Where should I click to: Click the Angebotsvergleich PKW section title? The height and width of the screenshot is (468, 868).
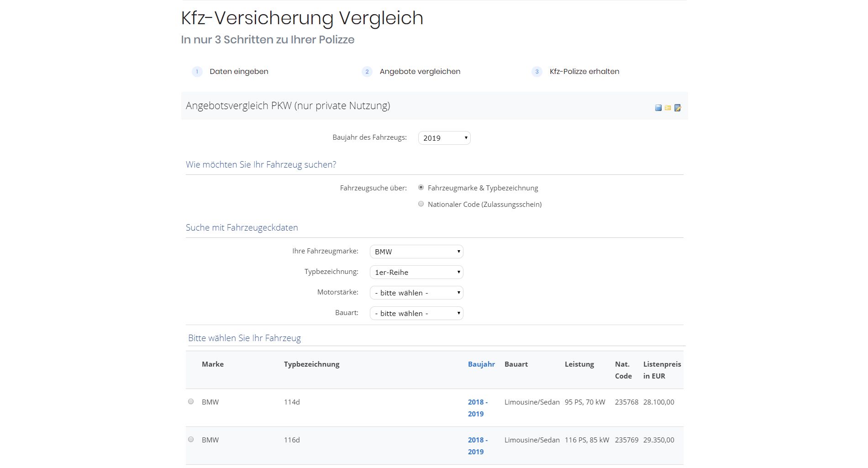point(288,106)
